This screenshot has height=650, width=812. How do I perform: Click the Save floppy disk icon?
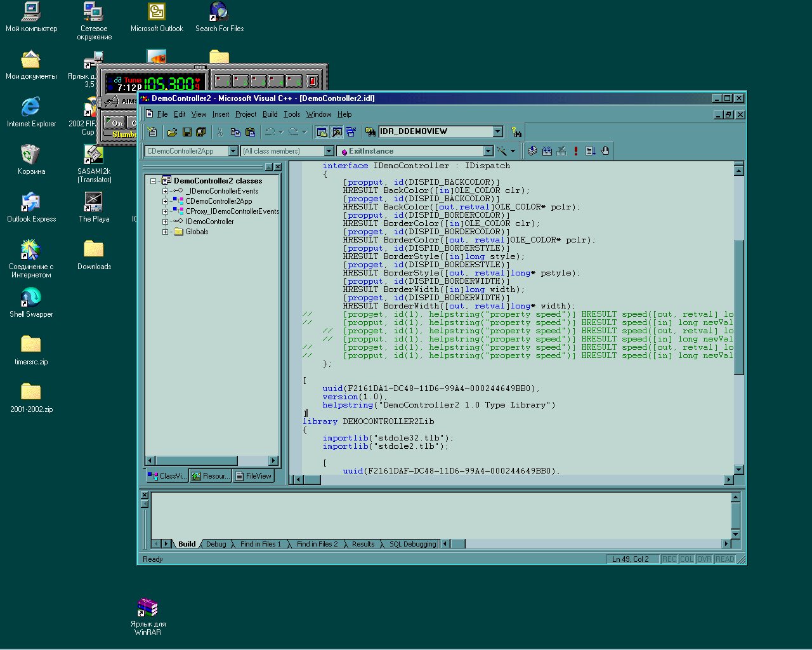[187, 132]
